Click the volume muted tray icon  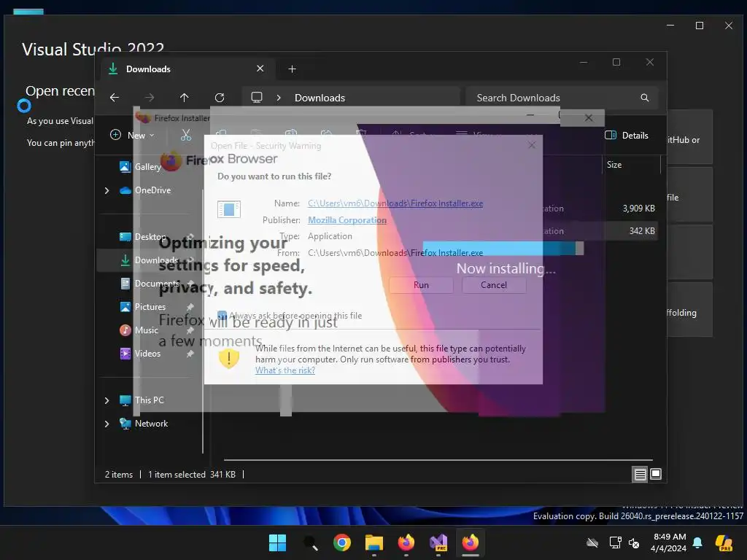click(x=634, y=542)
